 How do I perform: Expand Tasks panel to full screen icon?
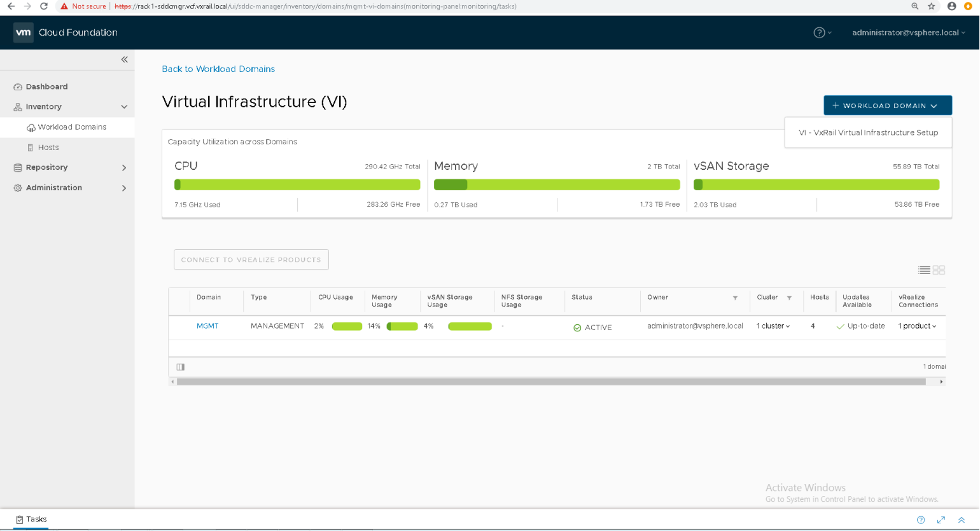pos(941,520)
